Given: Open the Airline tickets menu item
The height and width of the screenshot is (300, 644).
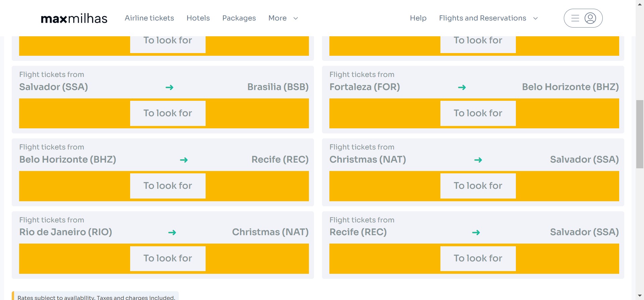Looking at the screenshot, I should 149,18.
